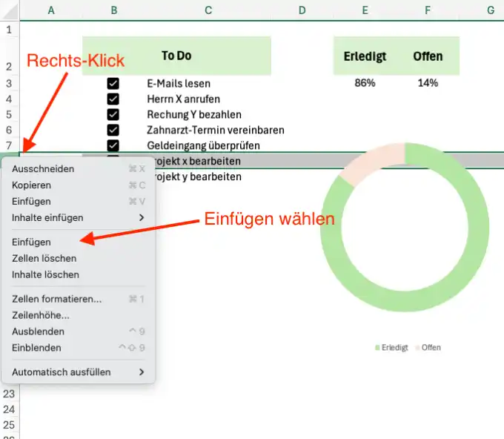This screenshot has width=504, height=439.
Task: Select row 5 header
Action: coord(10,114)
